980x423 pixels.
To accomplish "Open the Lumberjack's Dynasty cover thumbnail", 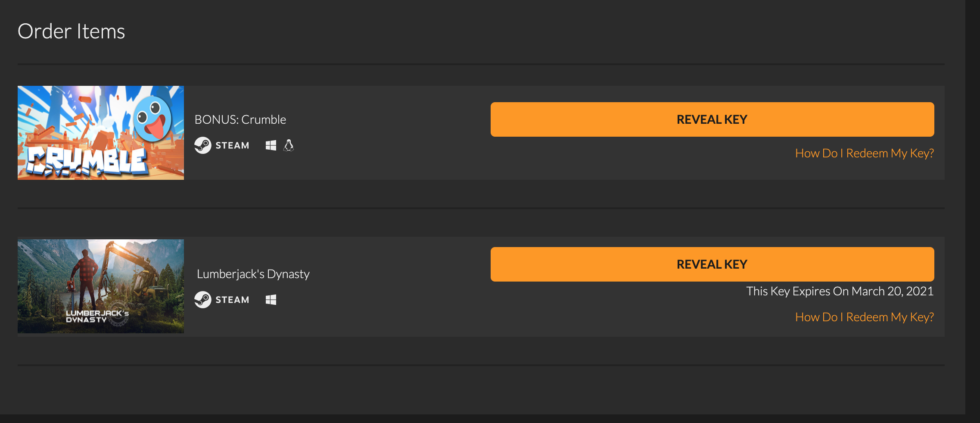I will click(100, 286).
